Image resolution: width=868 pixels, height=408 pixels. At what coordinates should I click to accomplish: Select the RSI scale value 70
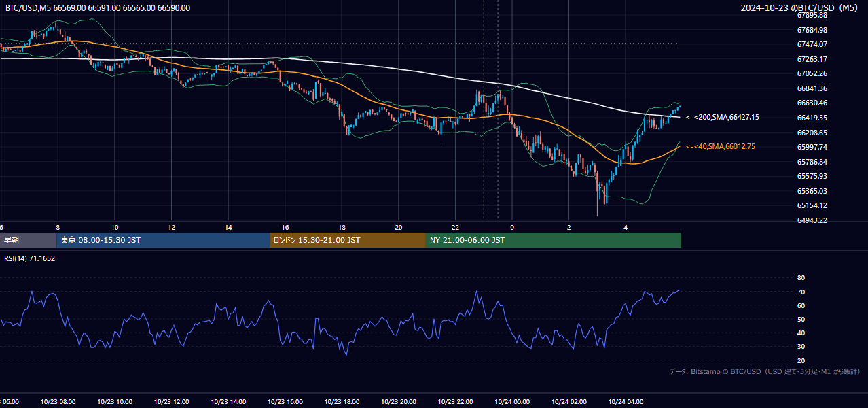801,292
